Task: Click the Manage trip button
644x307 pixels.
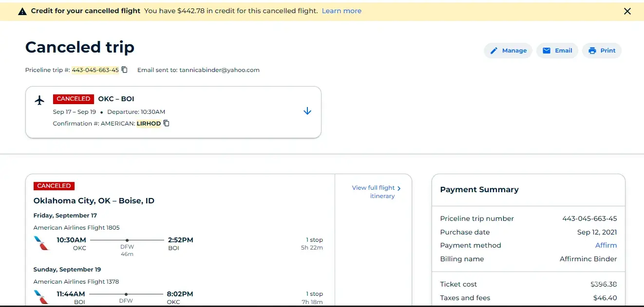Action: (x=508, y=51)
